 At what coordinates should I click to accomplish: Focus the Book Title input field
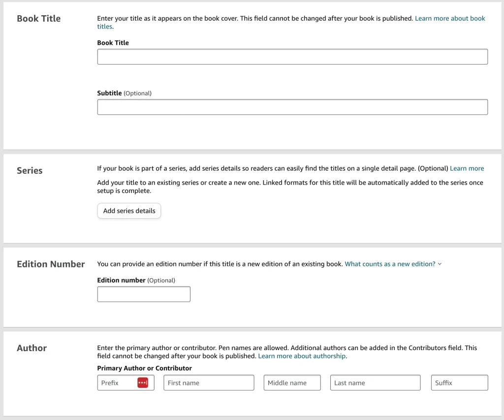click(292, 57)
